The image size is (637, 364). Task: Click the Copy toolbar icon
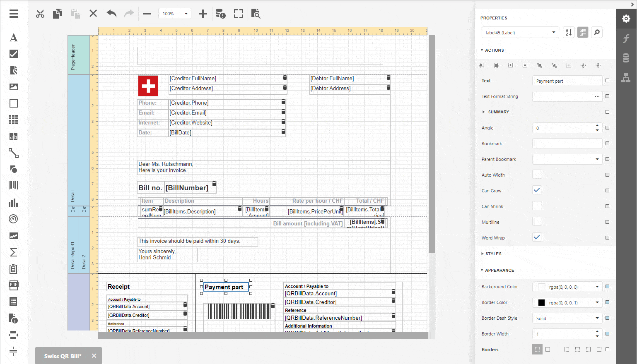(58, 14)
